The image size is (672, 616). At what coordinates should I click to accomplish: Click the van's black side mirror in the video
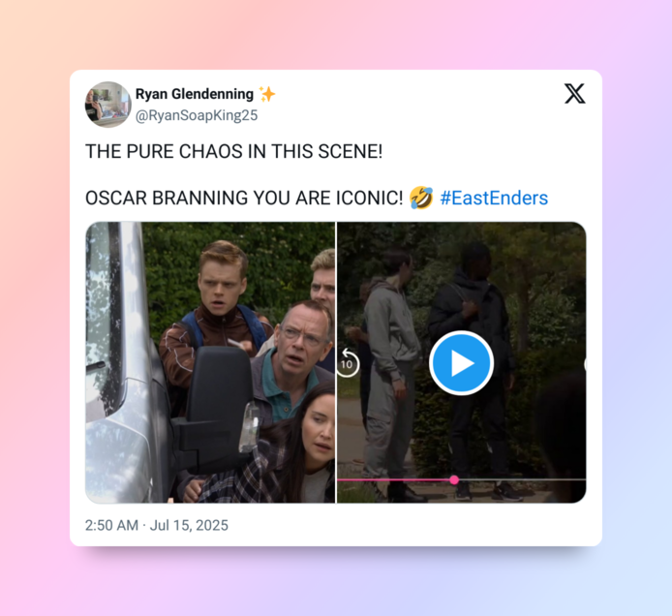[217, 407]
